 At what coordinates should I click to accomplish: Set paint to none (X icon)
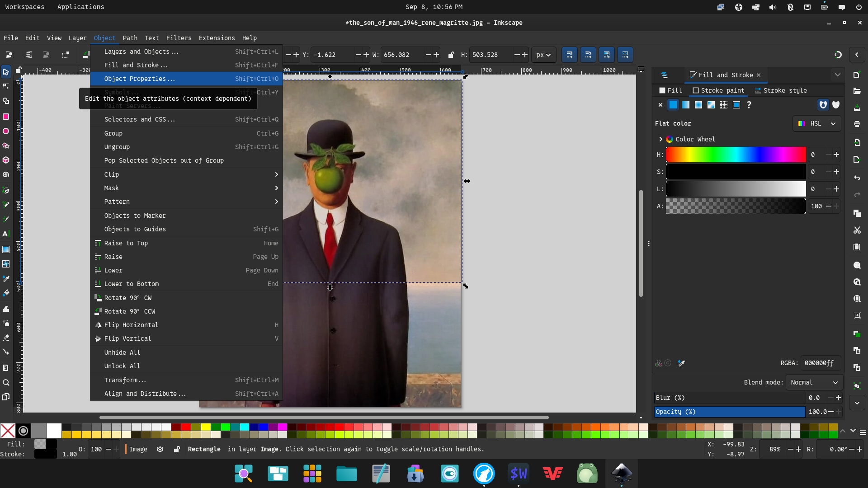[660, 105]
